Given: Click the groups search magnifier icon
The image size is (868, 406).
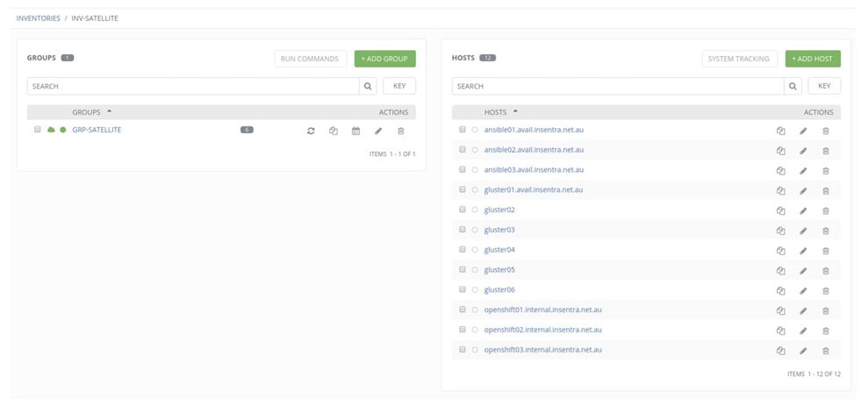Looking at the screenshot, I should (x=369, y=86).
